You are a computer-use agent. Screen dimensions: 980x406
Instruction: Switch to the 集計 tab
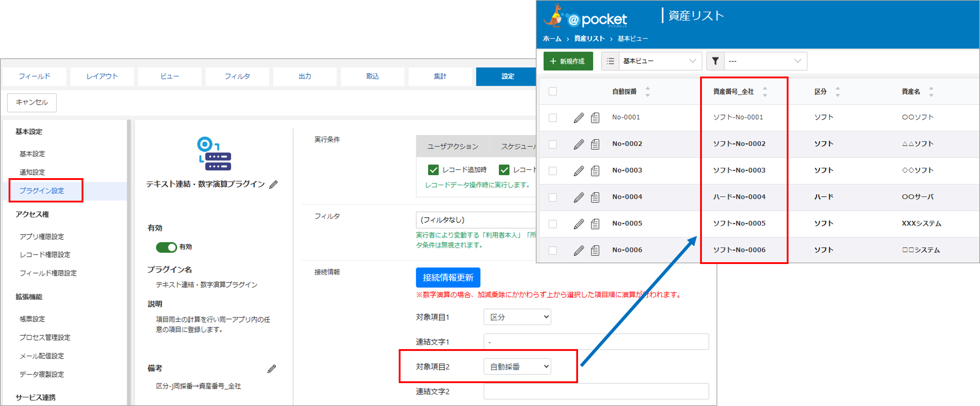click(x=440, y=77)
